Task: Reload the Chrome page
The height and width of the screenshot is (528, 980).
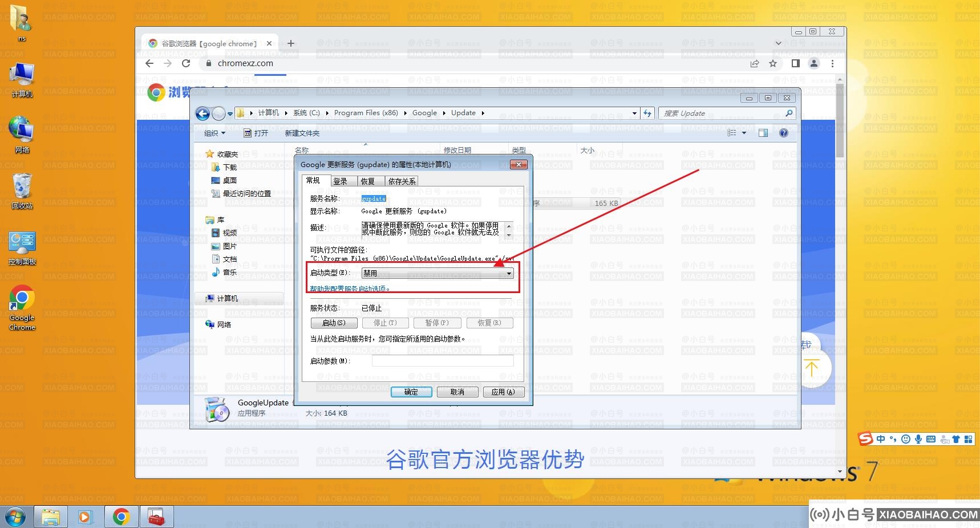Action: coord(186,63)
